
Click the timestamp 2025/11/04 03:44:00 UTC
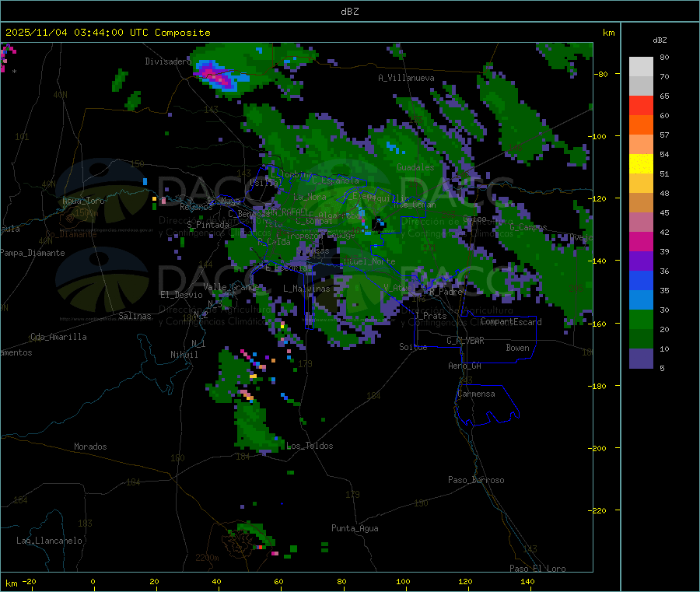tap(76, 33)
